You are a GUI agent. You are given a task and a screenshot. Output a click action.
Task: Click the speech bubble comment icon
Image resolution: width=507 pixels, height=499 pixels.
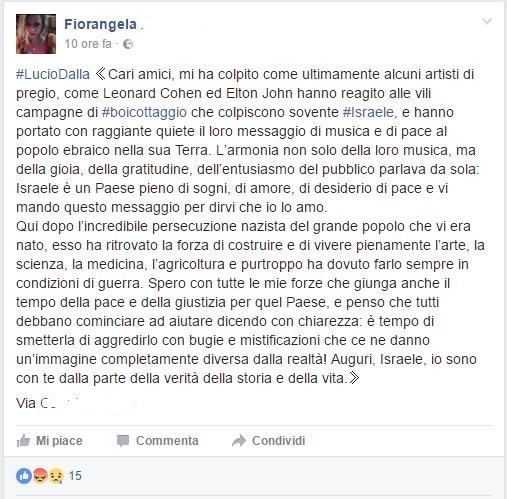pos(123,441)
